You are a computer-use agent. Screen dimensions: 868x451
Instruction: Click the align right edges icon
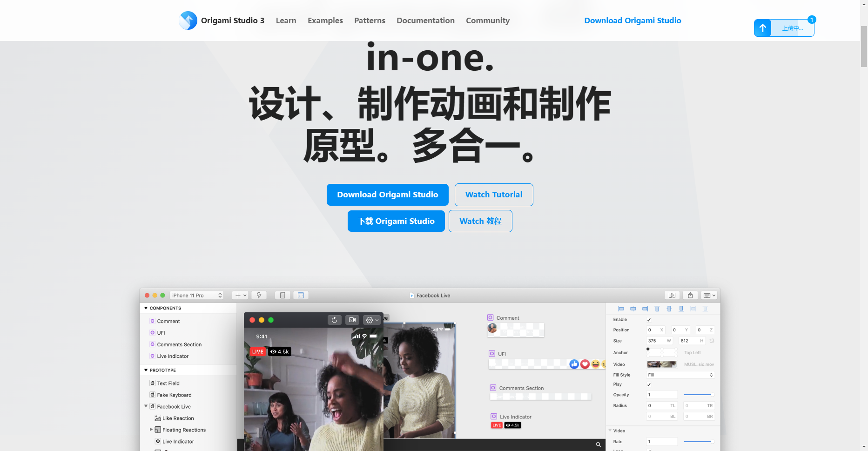click(x=645, y=309)
